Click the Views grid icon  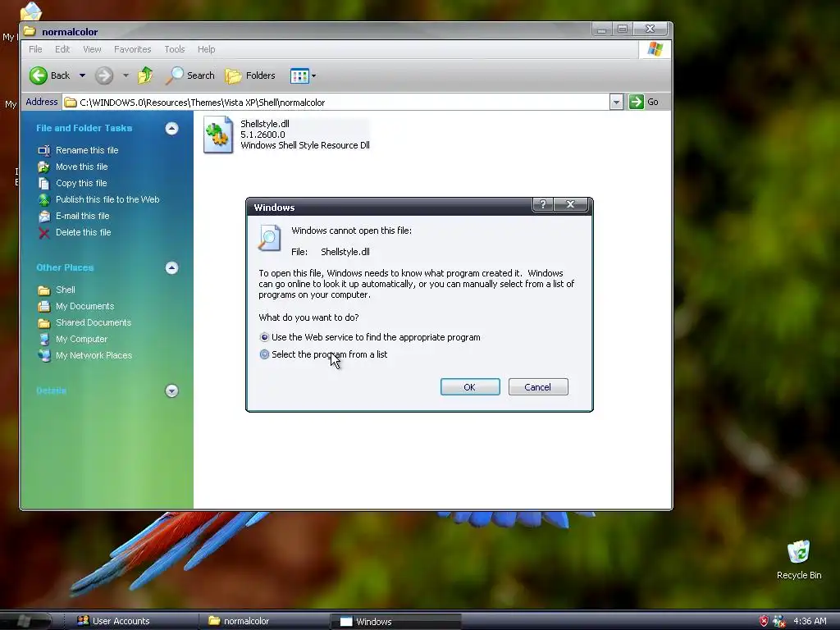pos(299,76)
